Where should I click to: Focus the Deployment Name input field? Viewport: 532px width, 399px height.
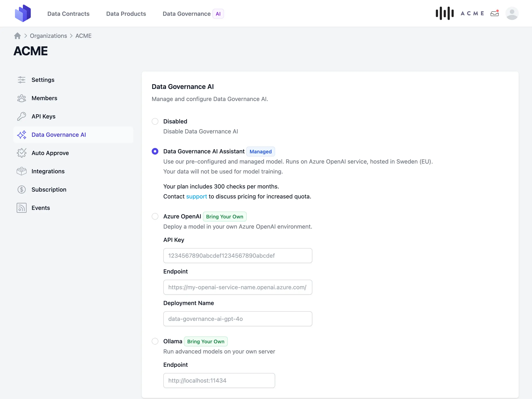pyautogui.click(x=238, y=319)
